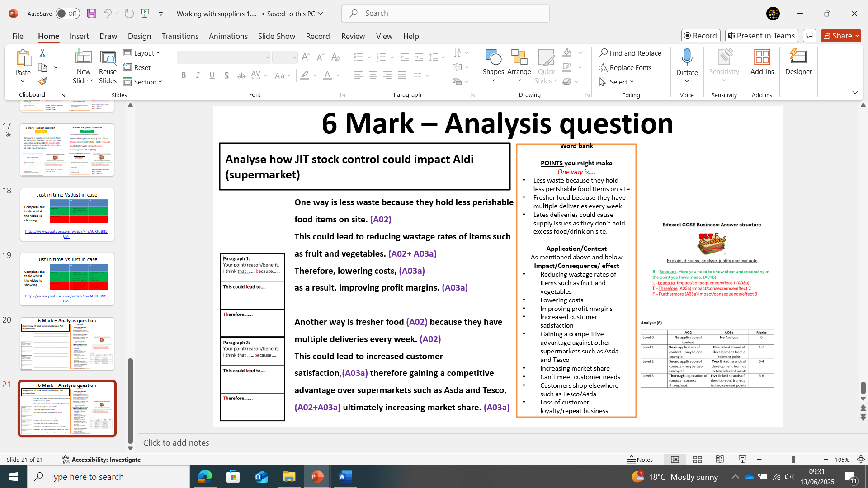This screenshot has height=488, width=868.
Task: Click Present in Teams button
Action: [762, 36]
